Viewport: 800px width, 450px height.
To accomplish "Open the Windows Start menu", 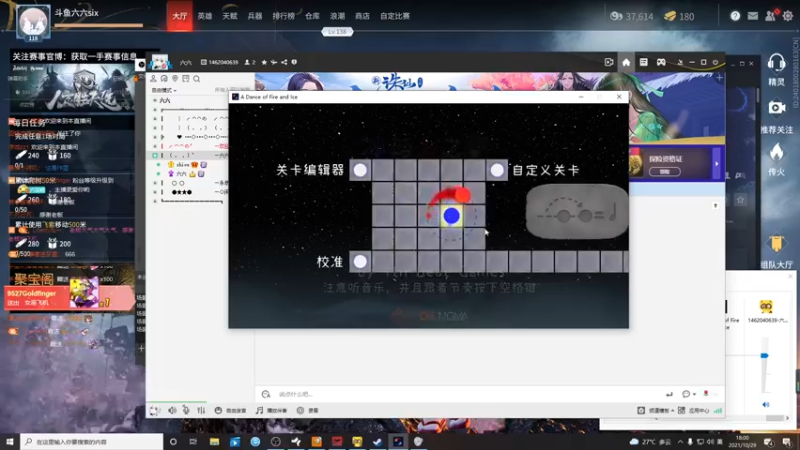I will (10, 441).
